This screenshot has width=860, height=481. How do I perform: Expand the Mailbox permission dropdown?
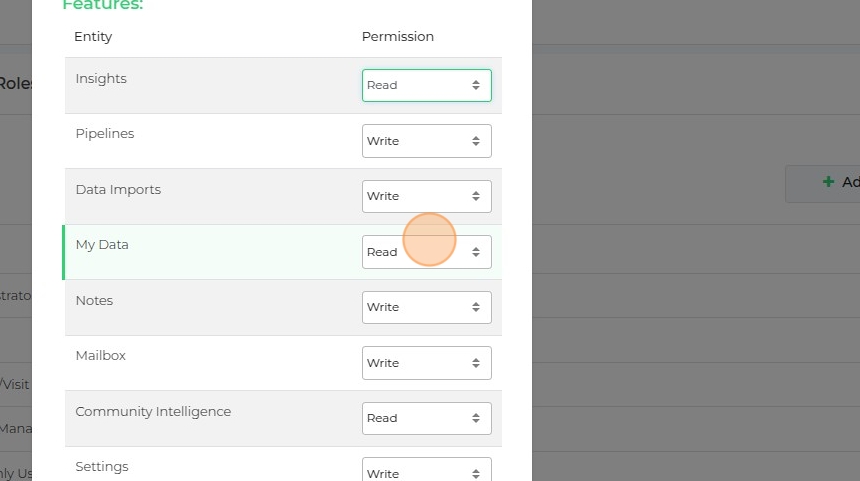pyautogui.click(x=426, y=363)
